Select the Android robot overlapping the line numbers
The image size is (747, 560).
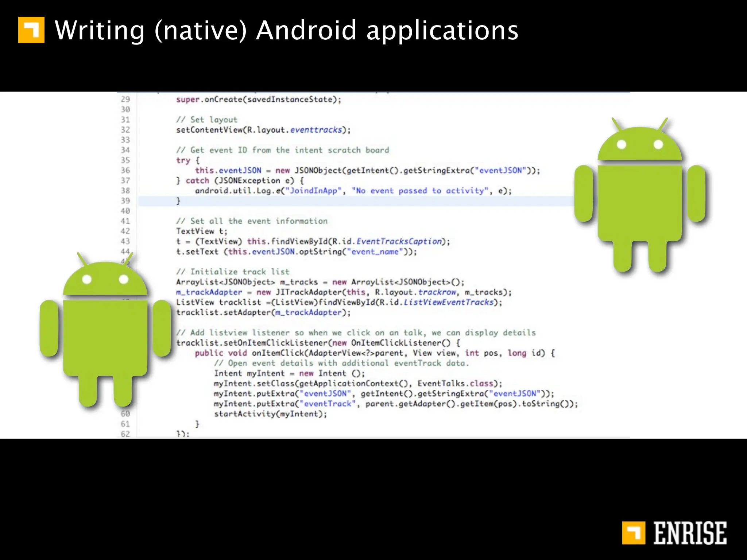[x=105, y=330]
